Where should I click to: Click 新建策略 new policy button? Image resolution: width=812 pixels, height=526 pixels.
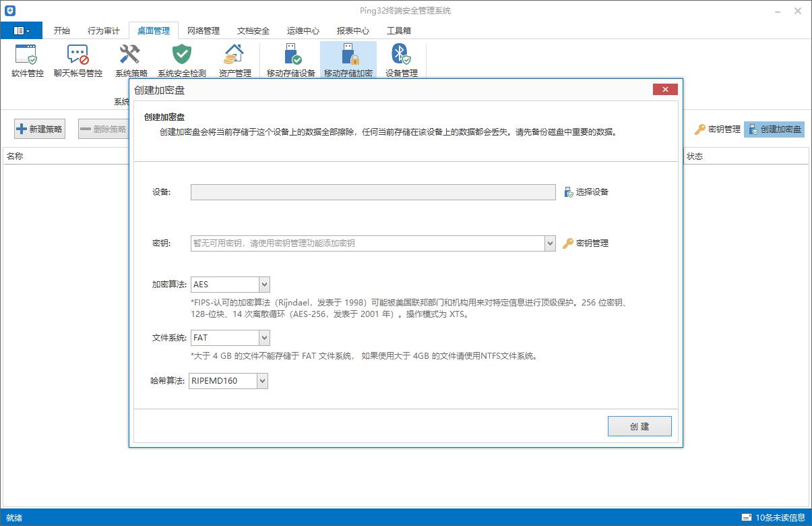tap(40, 129)
